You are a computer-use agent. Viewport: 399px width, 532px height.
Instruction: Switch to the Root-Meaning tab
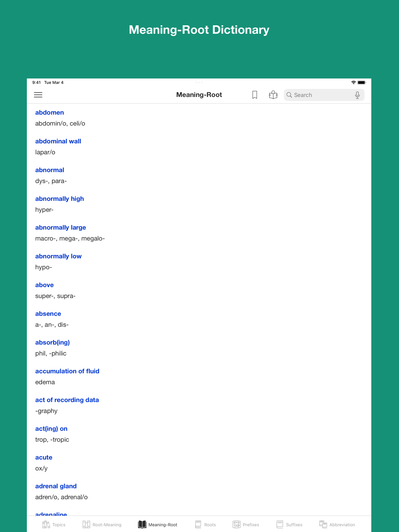point(102,525)
